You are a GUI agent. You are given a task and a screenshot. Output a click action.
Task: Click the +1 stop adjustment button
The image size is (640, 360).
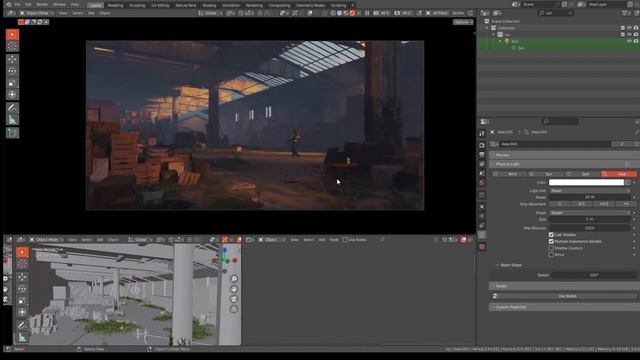pos(626,204)
